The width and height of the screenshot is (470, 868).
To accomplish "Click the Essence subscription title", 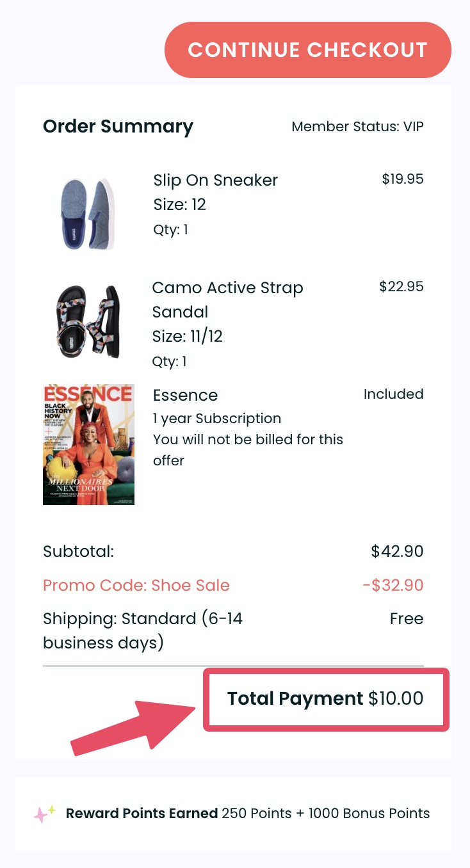I will [185, 396].
